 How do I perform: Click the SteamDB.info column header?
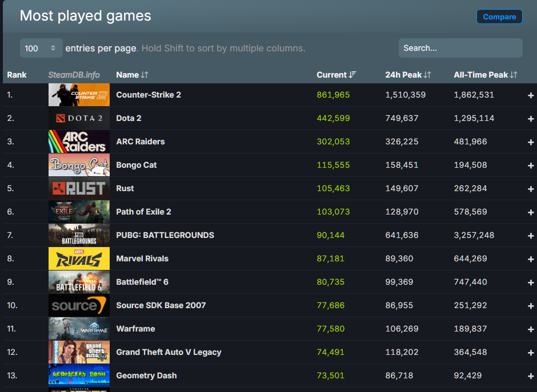coord(74,75)
